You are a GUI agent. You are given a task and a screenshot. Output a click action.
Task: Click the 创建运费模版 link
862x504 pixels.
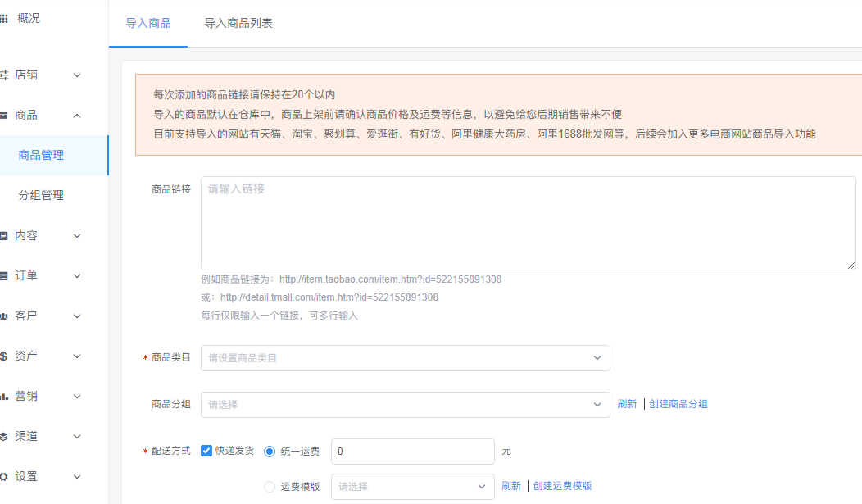562,486
